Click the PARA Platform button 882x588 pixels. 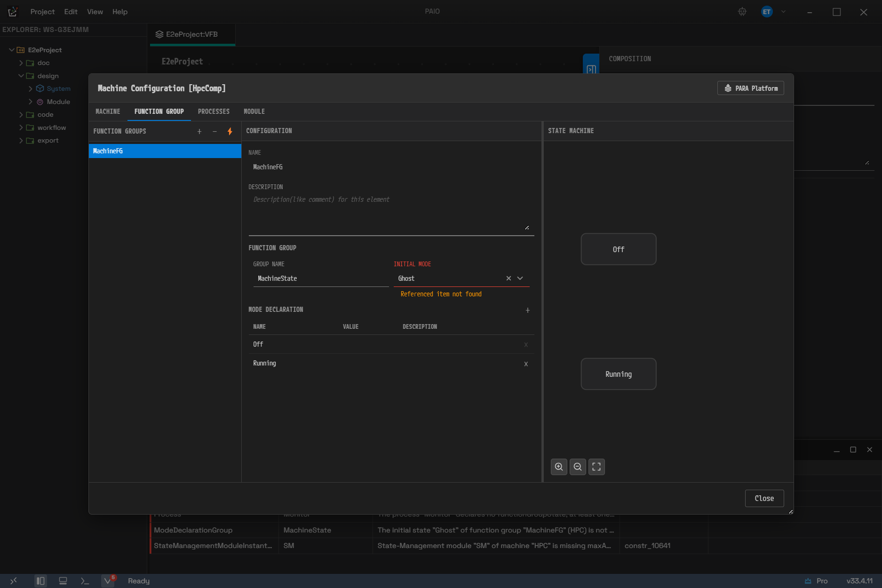pyautogui.click(x=750, y=88)
